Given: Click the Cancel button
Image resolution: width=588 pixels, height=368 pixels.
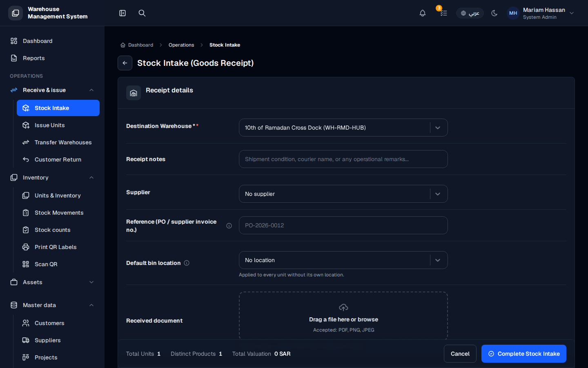Looking at the screenshot, I should coord(460,354).
